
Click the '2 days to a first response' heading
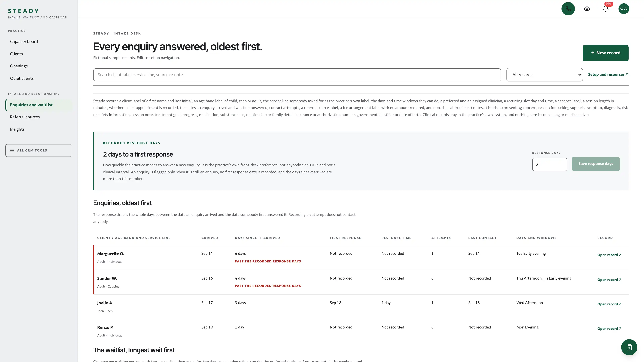point(138,154)
